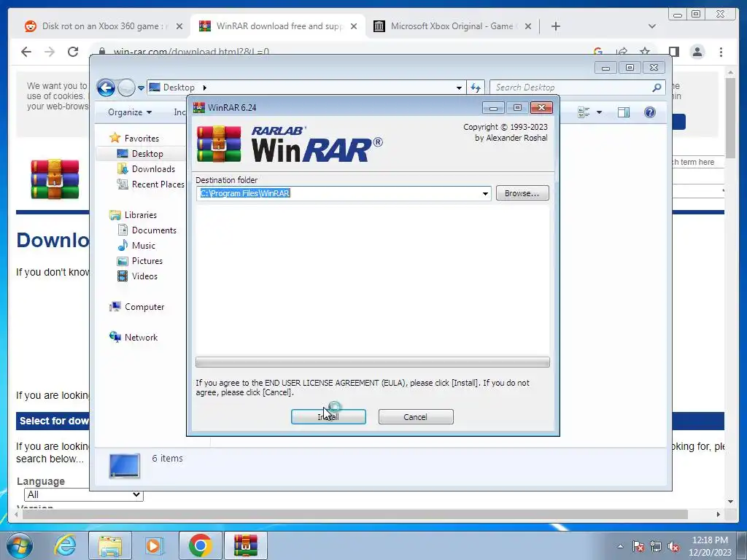Click the Action Center flag icon
Viewport: 747px width, 560px height.
point(638,546)
